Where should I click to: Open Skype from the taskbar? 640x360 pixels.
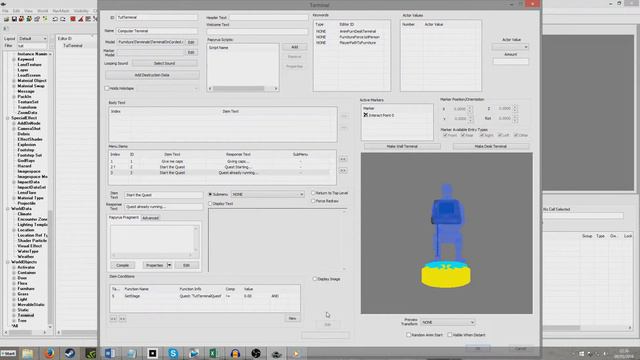click(173, 353)
